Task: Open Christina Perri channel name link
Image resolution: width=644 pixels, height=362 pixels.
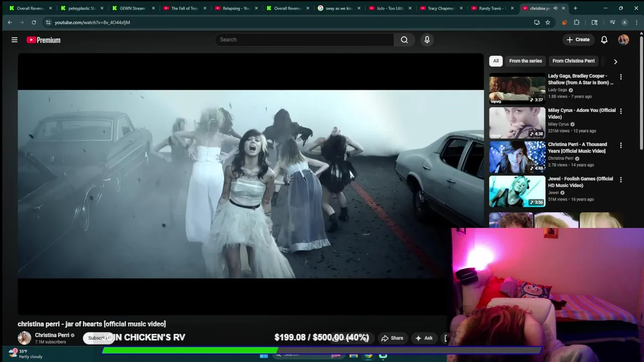Action: click(x=52, y=335)
